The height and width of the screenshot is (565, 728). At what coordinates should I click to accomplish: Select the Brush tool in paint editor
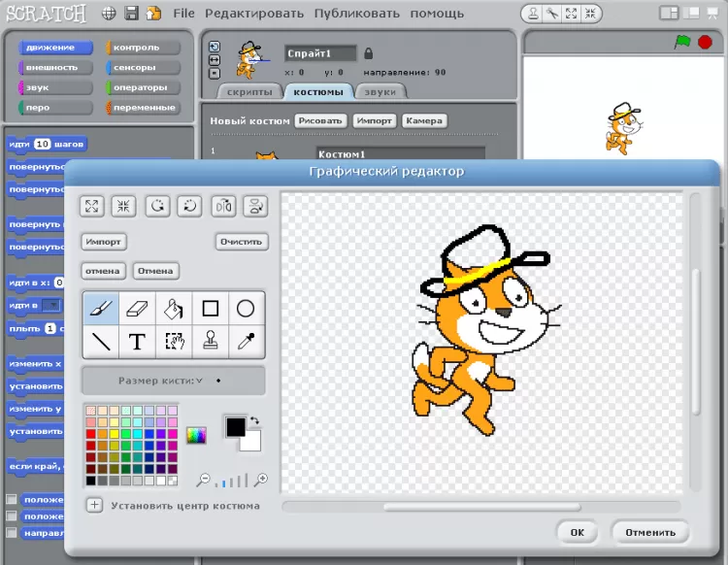(x=101, y=309)
